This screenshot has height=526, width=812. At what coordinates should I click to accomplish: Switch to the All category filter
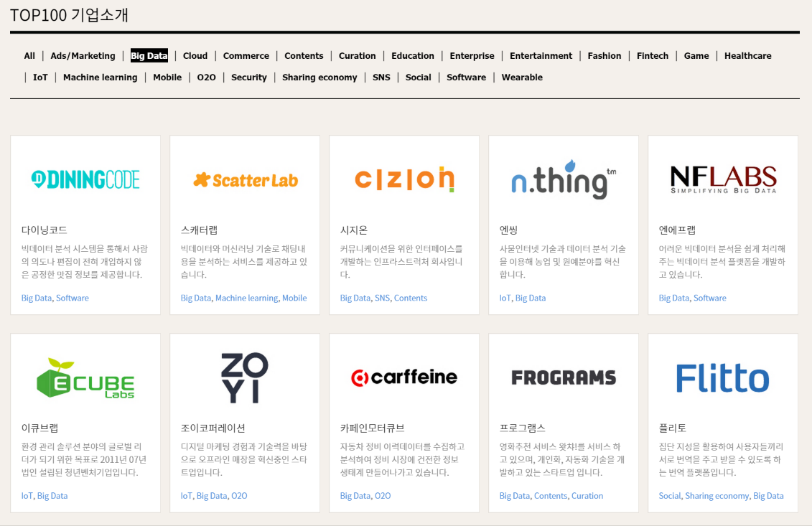click(x=29, y=56)
